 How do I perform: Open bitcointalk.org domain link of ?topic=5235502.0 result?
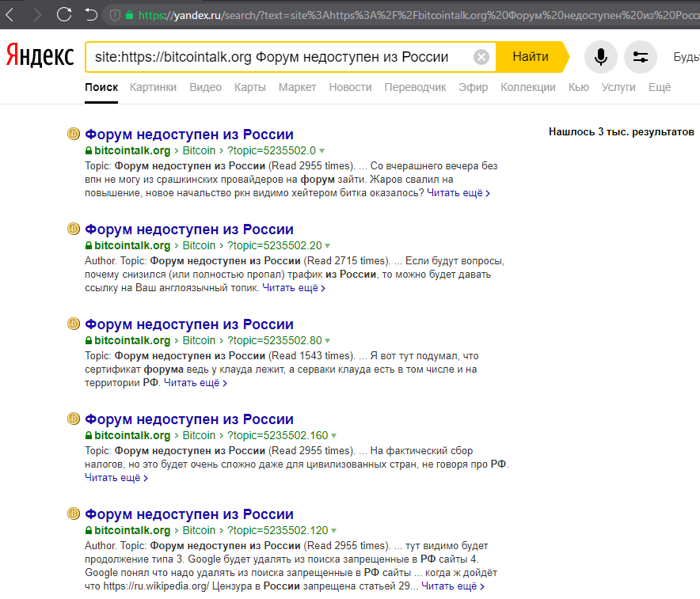pyautogui.click(x=132, y=151)
